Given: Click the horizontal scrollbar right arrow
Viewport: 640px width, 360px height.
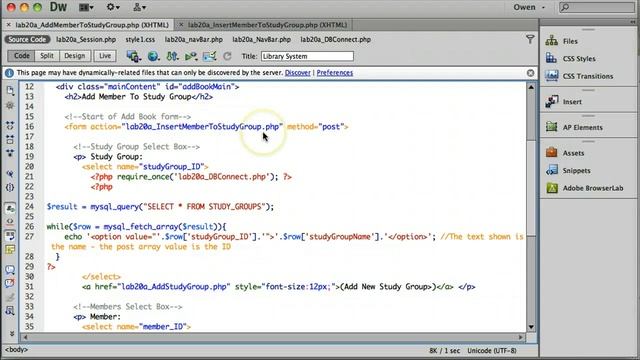Looking at the screenshot, I should click(520, 337).
